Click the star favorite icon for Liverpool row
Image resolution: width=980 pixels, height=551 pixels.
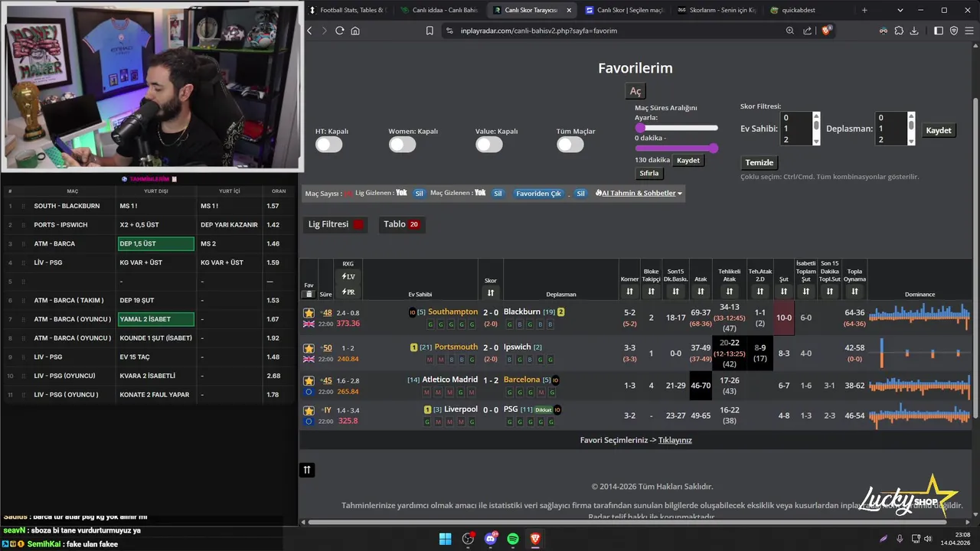pos(309,410)
